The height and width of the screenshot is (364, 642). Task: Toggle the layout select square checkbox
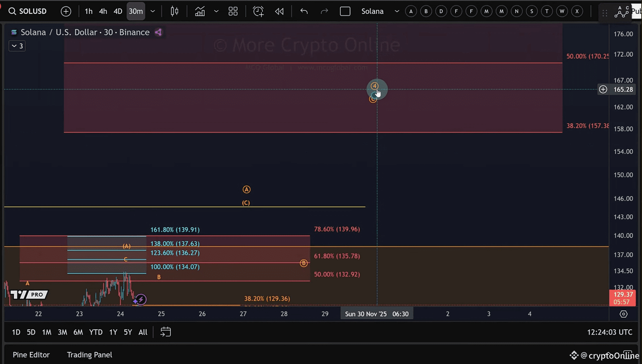[x=345, y=11]
